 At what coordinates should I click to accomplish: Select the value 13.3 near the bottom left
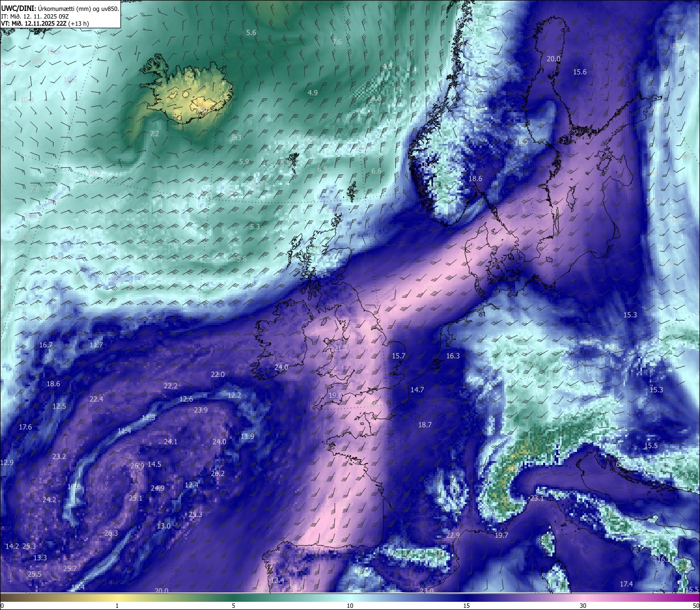[x=40, y=558]
